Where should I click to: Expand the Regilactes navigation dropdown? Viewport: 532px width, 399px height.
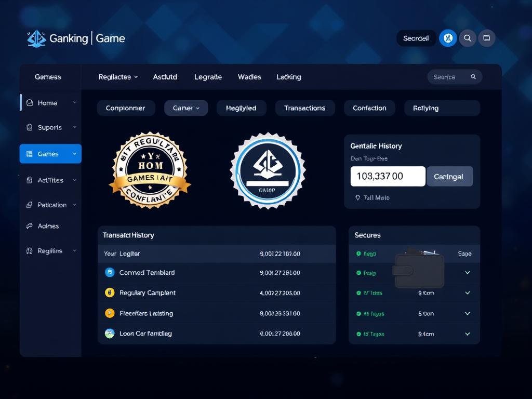click(117, 76)
